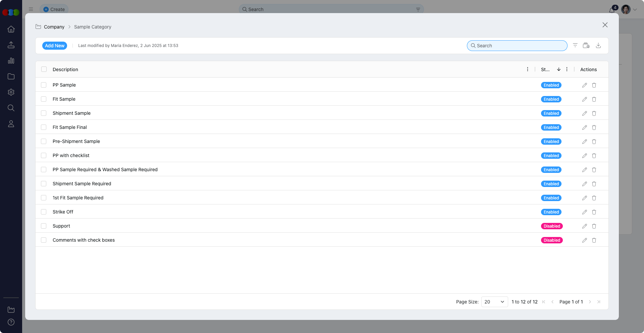Viewport: 644px width, 333px height.
Task: Edit the Support category with pencil icon
Action: pos(584,226)
